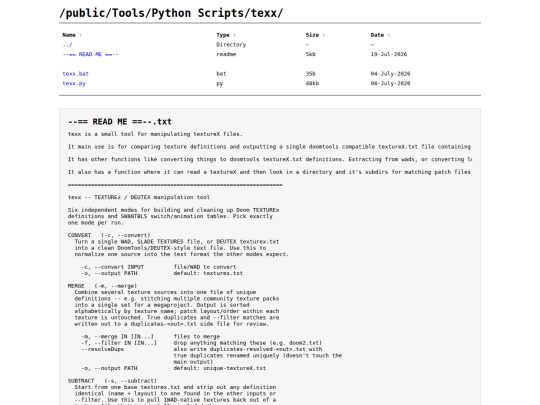Click the 'SUBTRACT (-s, --subtract)' section heading
The image size is (540, 405).
[112, 381]
